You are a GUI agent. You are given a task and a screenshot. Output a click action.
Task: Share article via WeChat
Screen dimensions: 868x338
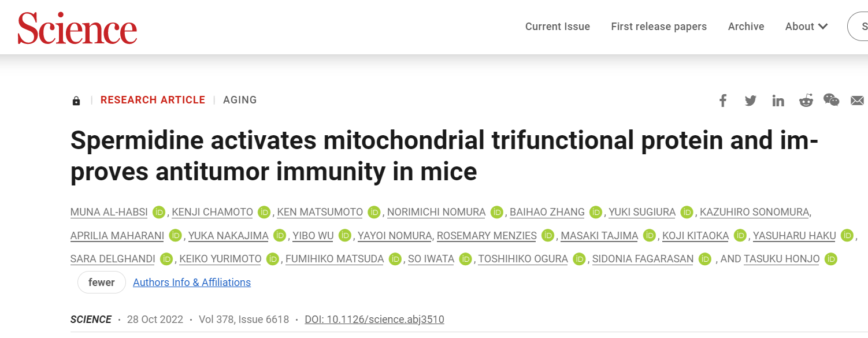[831, 100]
